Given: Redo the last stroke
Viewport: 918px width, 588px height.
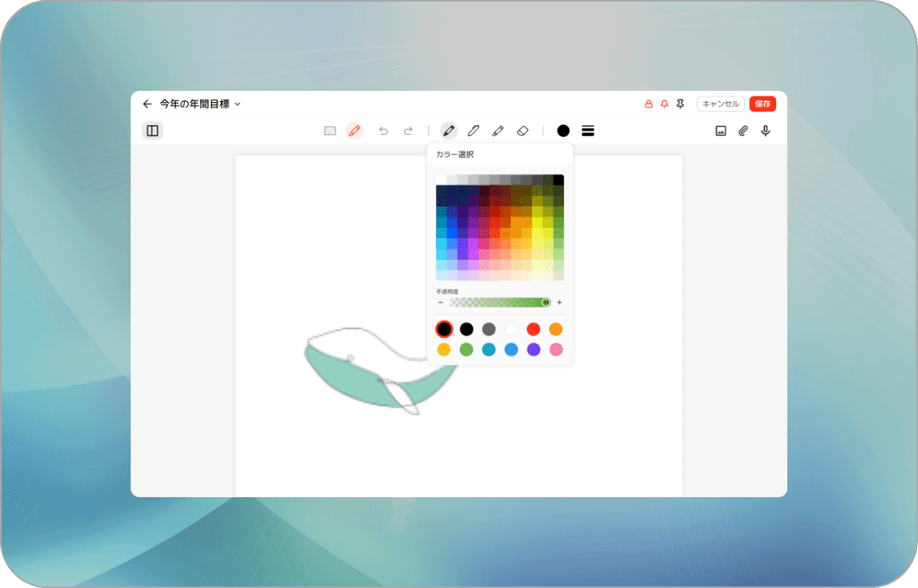Looking at the screenshot, I should point(408,131).
